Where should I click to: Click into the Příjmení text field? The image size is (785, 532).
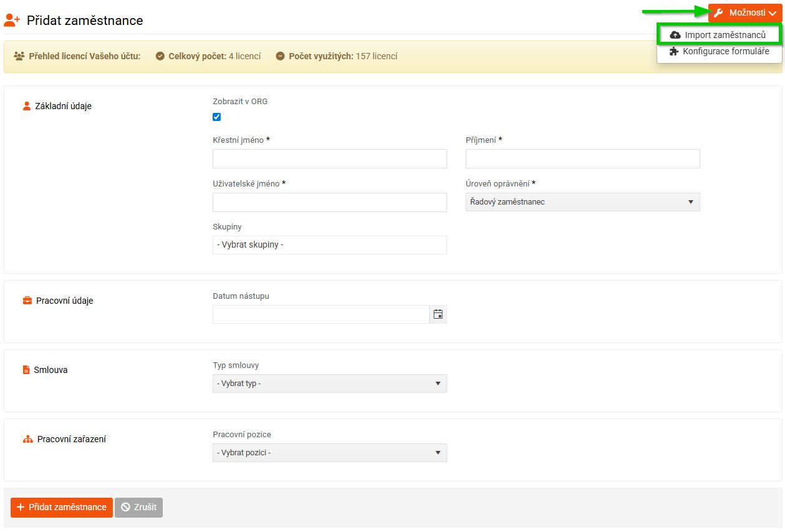[x=582, y=159]
